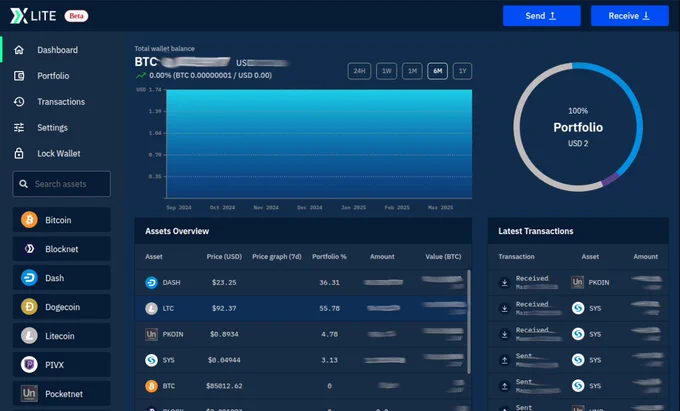Viewport: 680px width, 411px height.
Task: Switch chart to 6M range
Action: [438, 71]
